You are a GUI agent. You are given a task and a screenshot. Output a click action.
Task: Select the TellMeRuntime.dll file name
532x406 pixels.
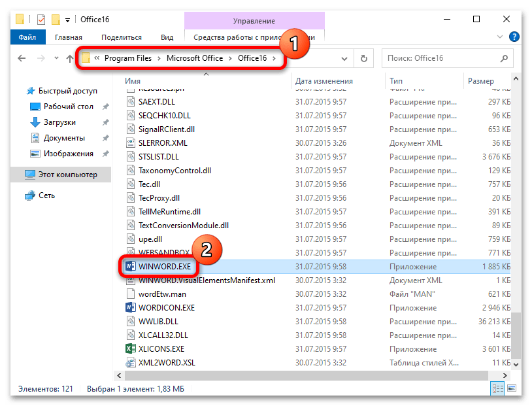tap(170, 211)
